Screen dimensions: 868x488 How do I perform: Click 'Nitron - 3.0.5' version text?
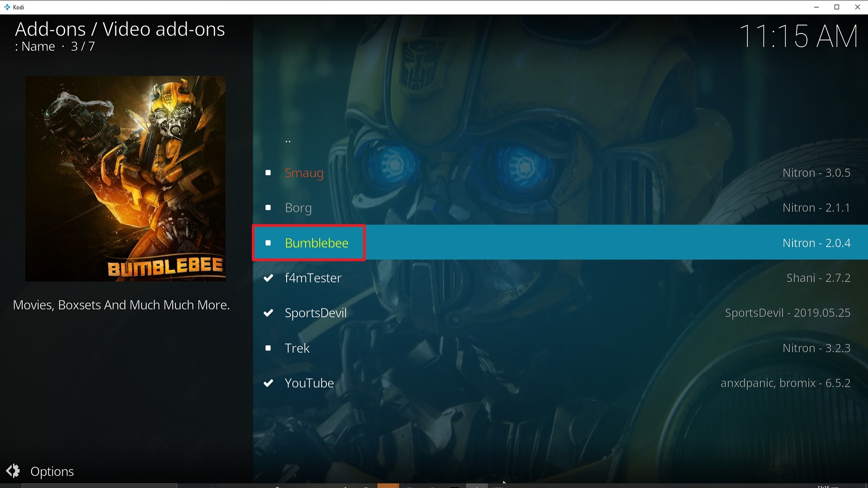[x=816, y=173]
